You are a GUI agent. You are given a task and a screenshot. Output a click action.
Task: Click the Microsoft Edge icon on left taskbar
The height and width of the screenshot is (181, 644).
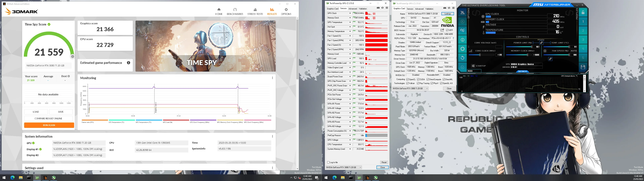pos(13,177)
